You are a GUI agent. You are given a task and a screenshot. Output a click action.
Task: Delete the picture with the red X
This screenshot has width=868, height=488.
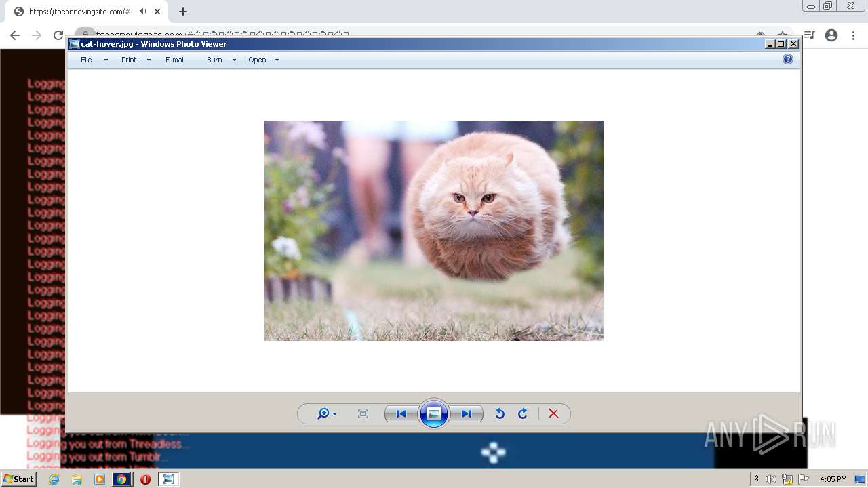553,413
